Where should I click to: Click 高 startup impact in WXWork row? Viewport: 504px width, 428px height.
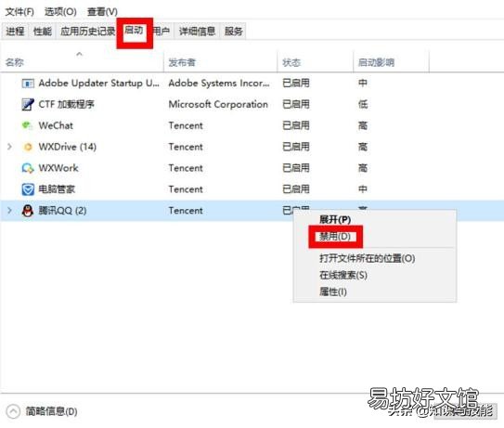(x=363, y=168)
